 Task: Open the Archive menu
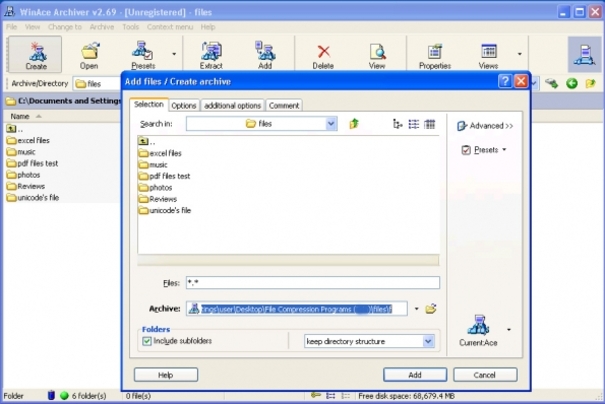tap(102, 27)
